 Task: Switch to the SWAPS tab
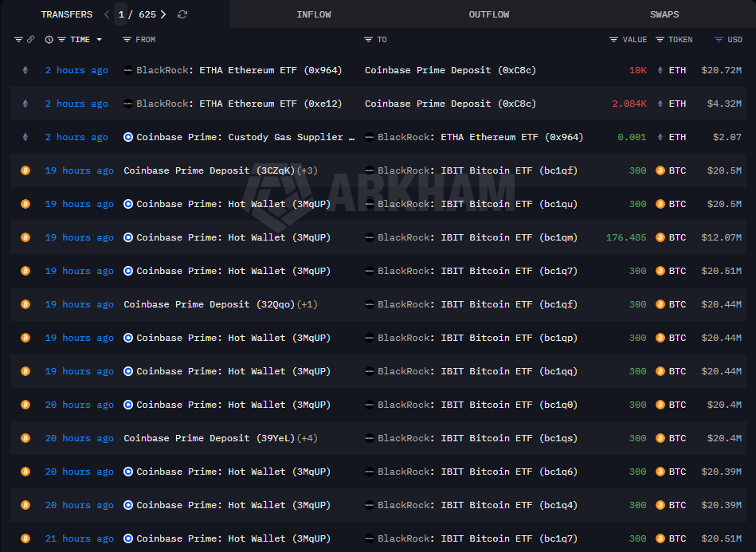(664, 14)
